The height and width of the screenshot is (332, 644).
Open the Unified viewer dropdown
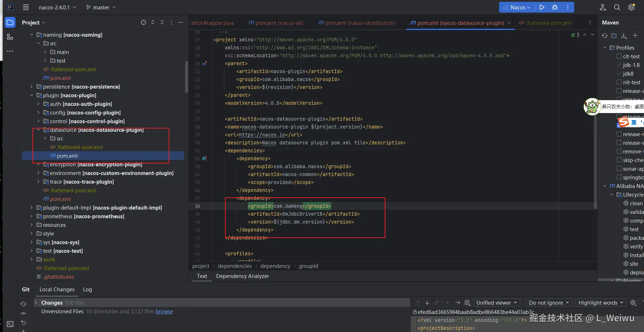pyautogui.click(x=497, y=302)
